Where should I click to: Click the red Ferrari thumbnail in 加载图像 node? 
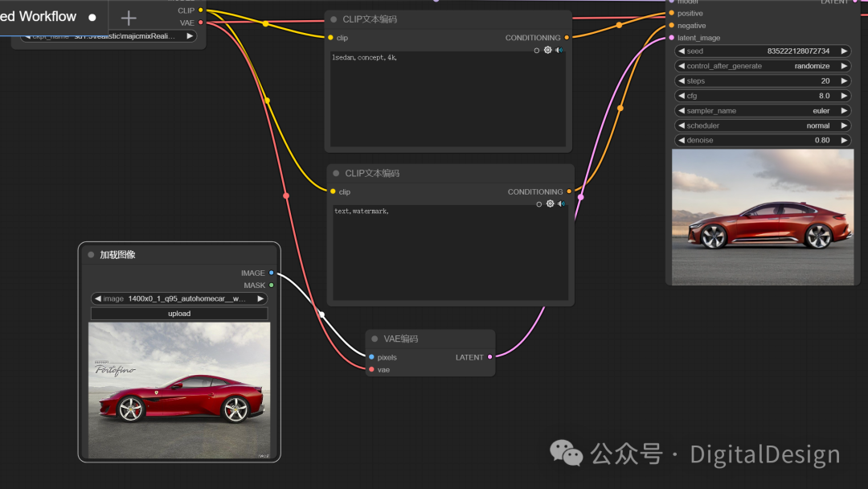click(179, 391)
